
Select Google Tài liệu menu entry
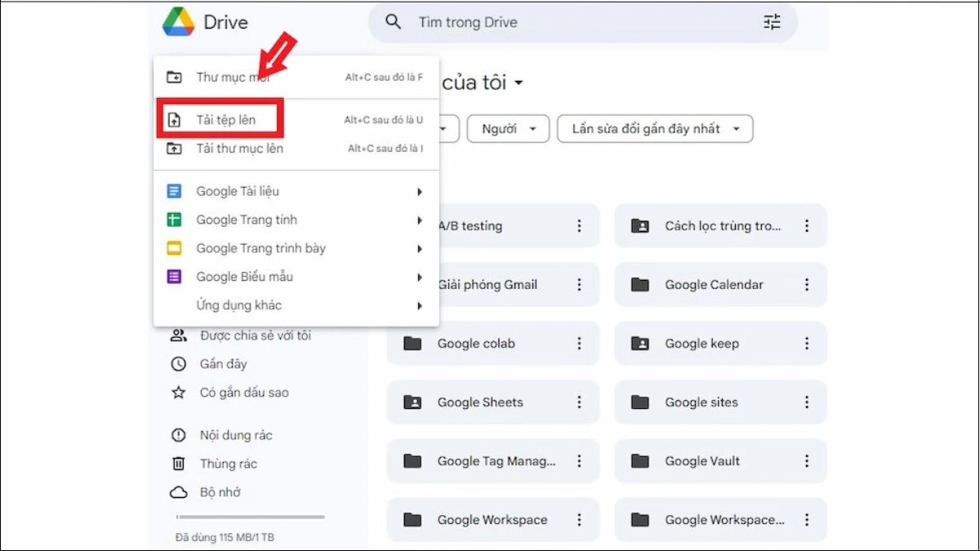point(296,191)
